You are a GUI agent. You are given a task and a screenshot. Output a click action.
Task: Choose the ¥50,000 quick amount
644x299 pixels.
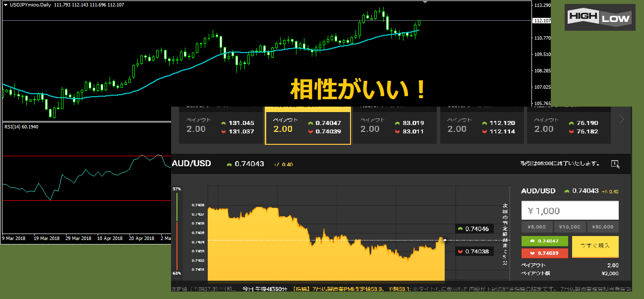(x=602, y=227)
